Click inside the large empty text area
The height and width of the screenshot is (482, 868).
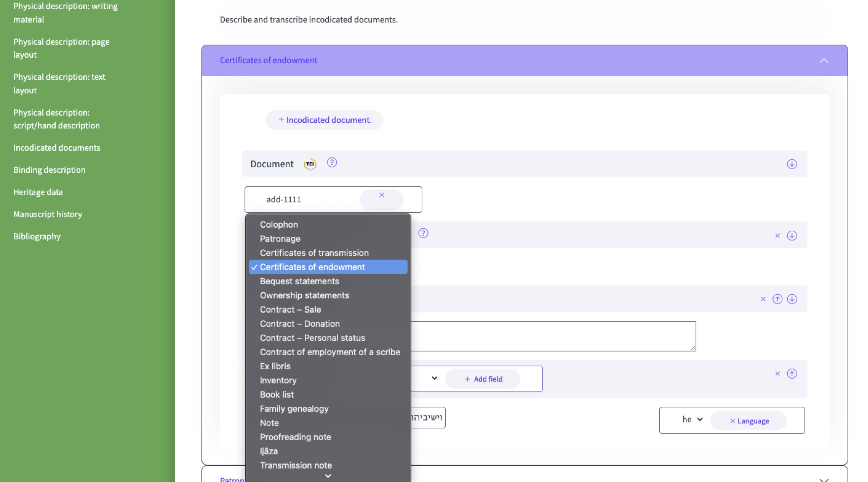pyautogui.click(x=553, y=336)
